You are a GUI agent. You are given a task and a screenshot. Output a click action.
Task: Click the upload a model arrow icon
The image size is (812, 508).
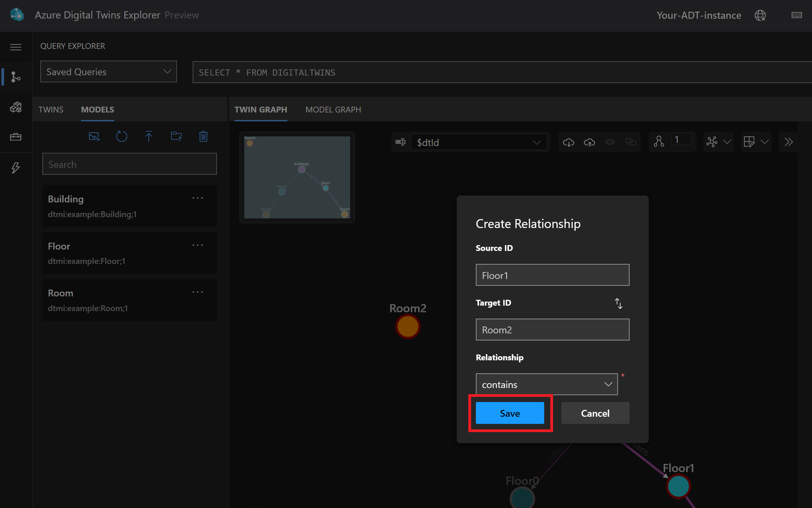pyautogui.click(x=149, y=137)
